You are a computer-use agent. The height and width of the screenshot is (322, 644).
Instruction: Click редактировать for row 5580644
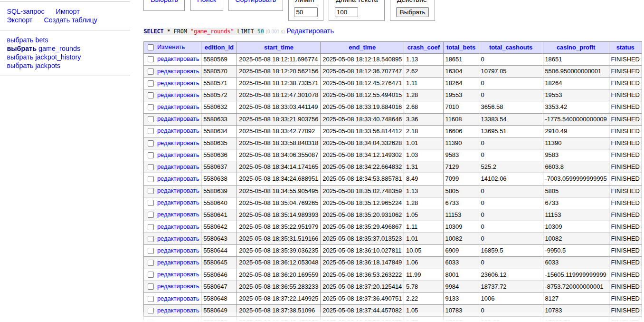point(178,250)
